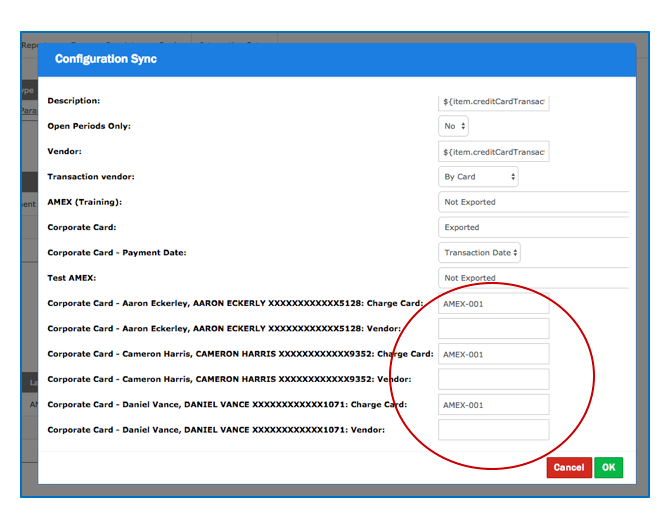666x519 pixels.
Task: Click the Open Periods Only label
Action: 89,126
